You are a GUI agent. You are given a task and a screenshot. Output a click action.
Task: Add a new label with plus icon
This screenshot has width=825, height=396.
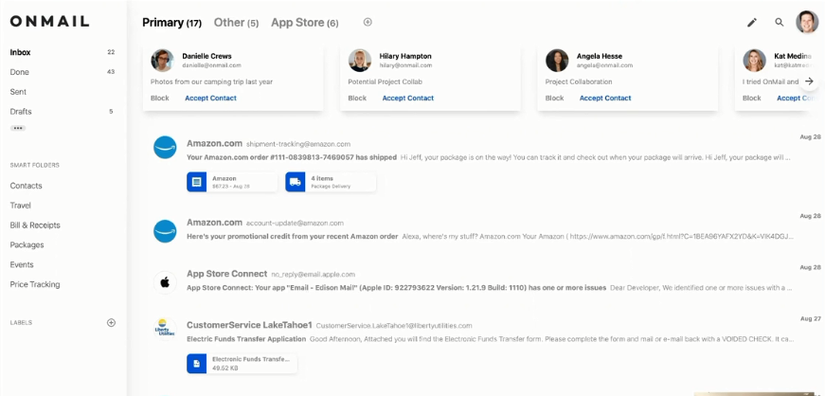[111, 322]
